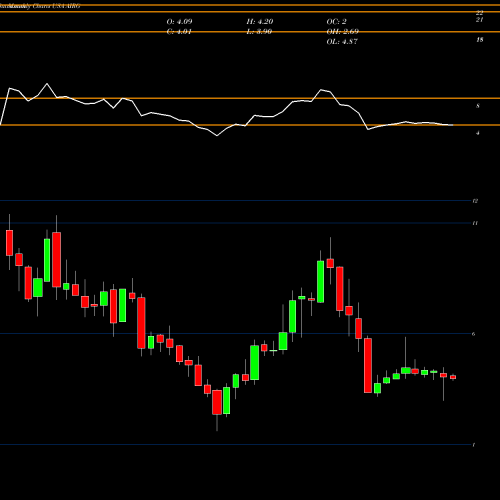Click the 'H: 4.20' high value
This screenshot has height=500, width=500.
click(x=260, y=22)
